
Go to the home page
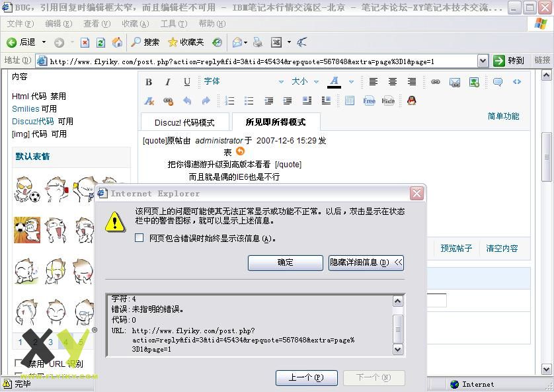(117, 42)
